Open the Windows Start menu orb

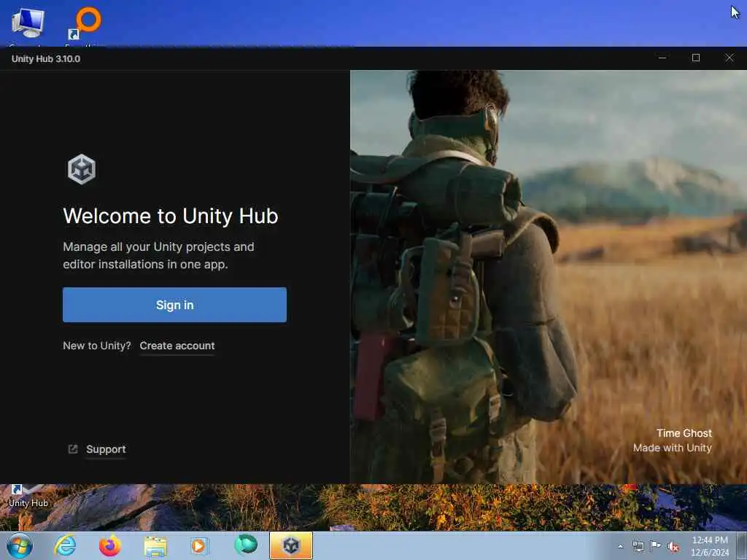point(20,545)
